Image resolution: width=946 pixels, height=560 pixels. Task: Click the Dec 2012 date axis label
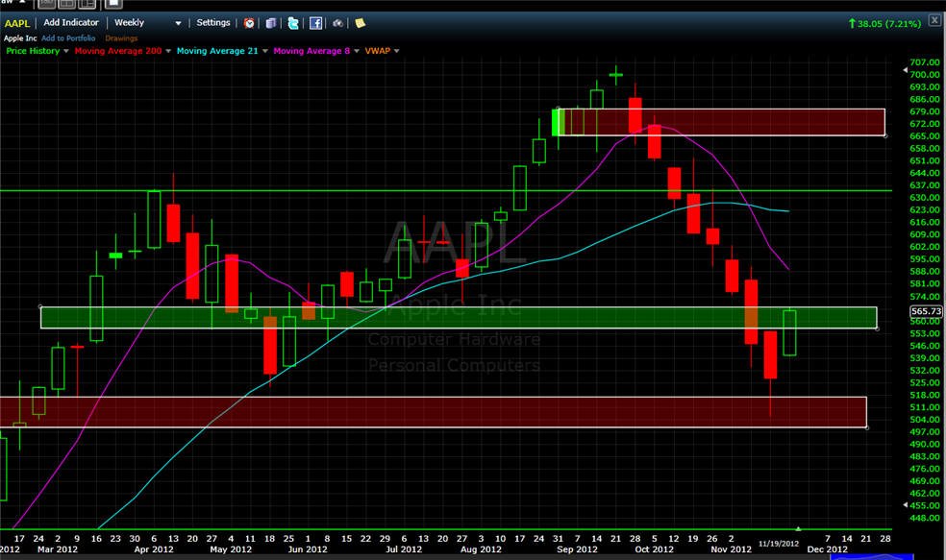click(827, 549)
